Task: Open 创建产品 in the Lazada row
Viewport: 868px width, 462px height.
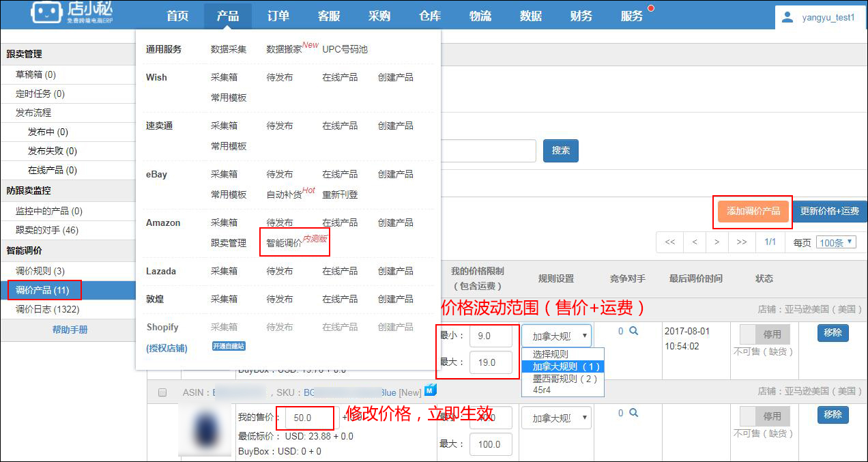Action: tap(396, 271)
